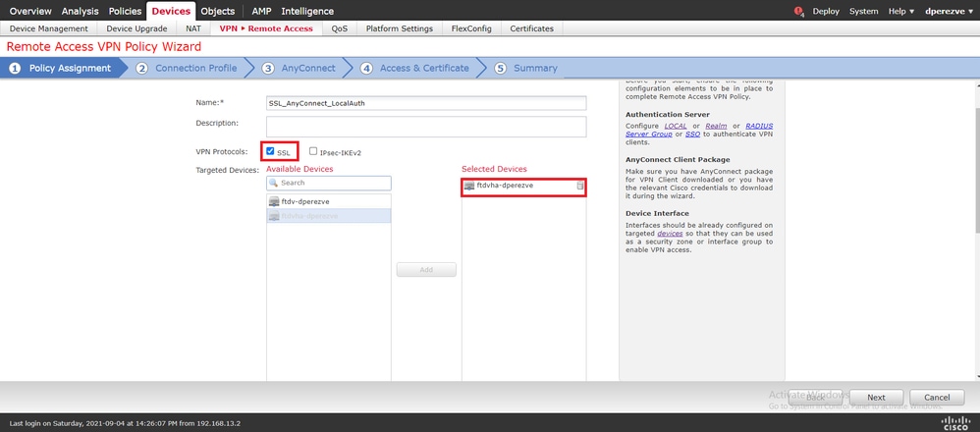This screenshot has height=432, width=980.
Task: Open the Certificates tab
Action: [x=532, y=28]
